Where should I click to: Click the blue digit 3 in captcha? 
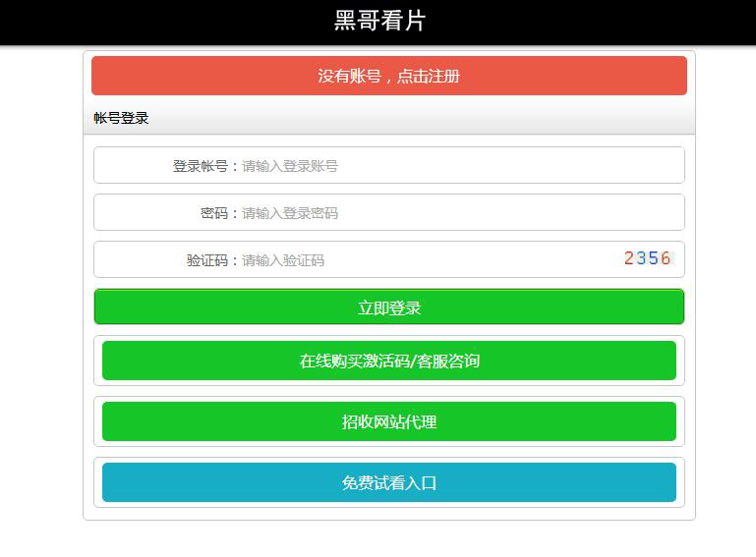pyautogui.click(x=641, y=259)
